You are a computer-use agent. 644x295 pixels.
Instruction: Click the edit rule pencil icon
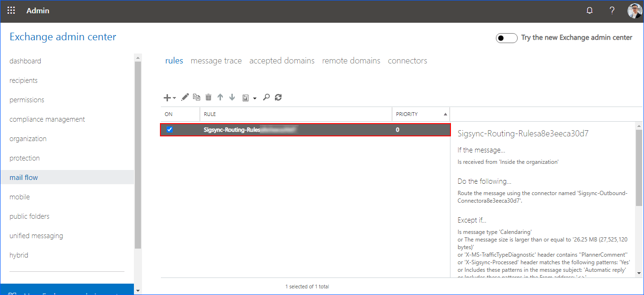[185, 98]
